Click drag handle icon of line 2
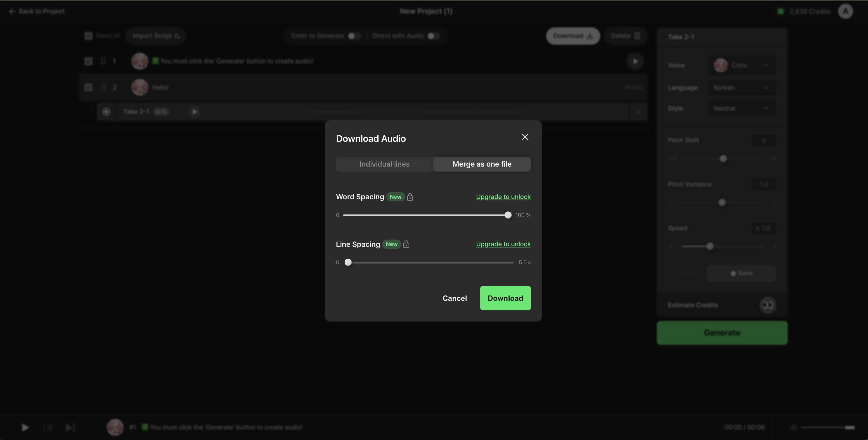The image size is (868, 440). coord(103,87)
